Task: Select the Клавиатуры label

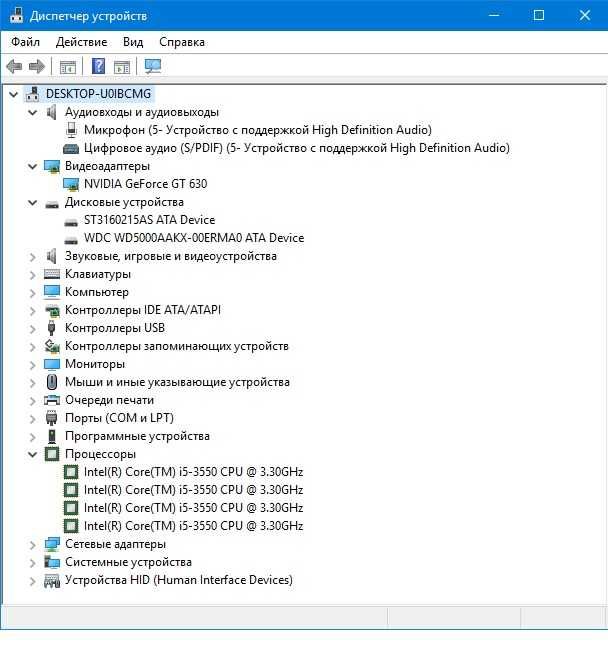Action: pyautogui.click(x=98, y=274)
